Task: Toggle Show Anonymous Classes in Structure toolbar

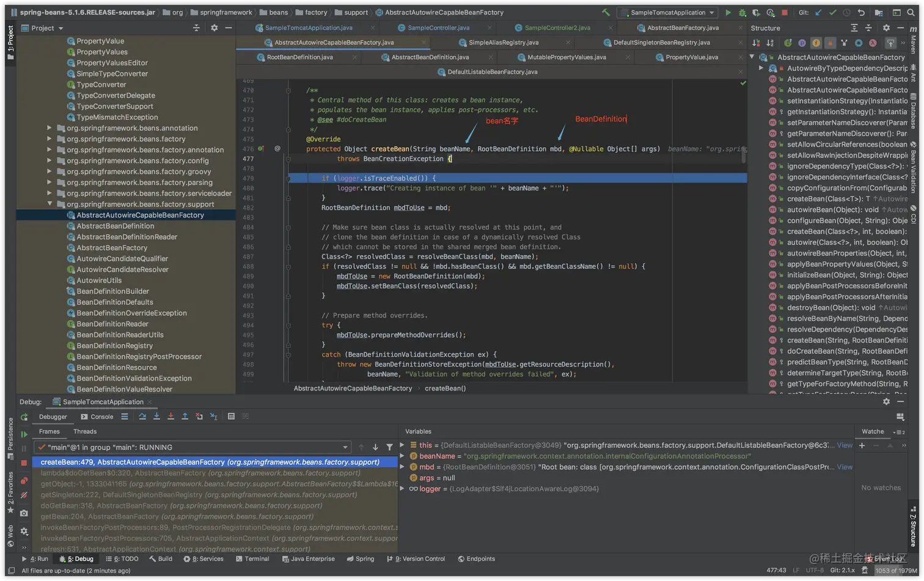Action: 859,43
